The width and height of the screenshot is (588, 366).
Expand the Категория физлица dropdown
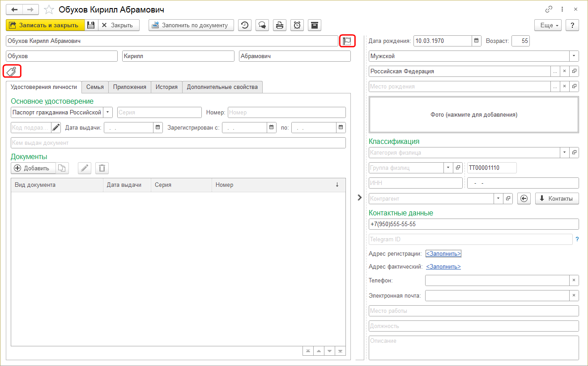[x=564, y=153]
